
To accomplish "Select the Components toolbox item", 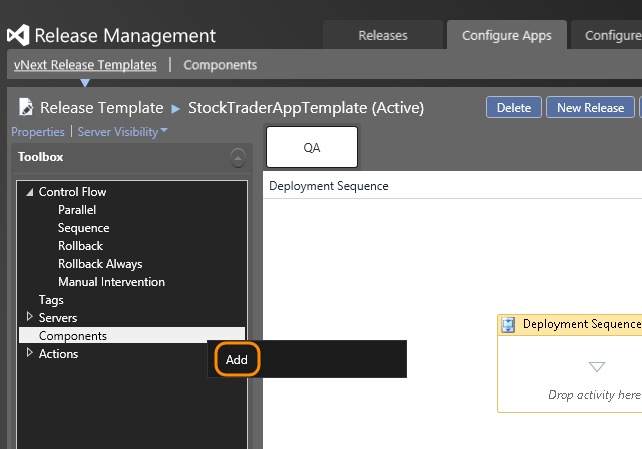I will pyautogui.click(x=132, y=336).
